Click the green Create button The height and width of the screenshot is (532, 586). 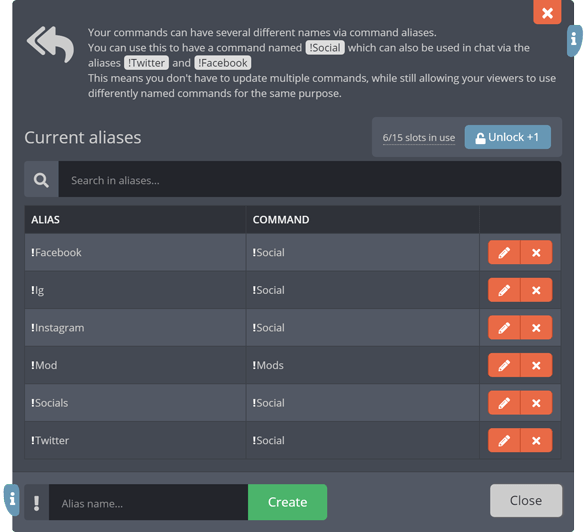tap(287, 502)
